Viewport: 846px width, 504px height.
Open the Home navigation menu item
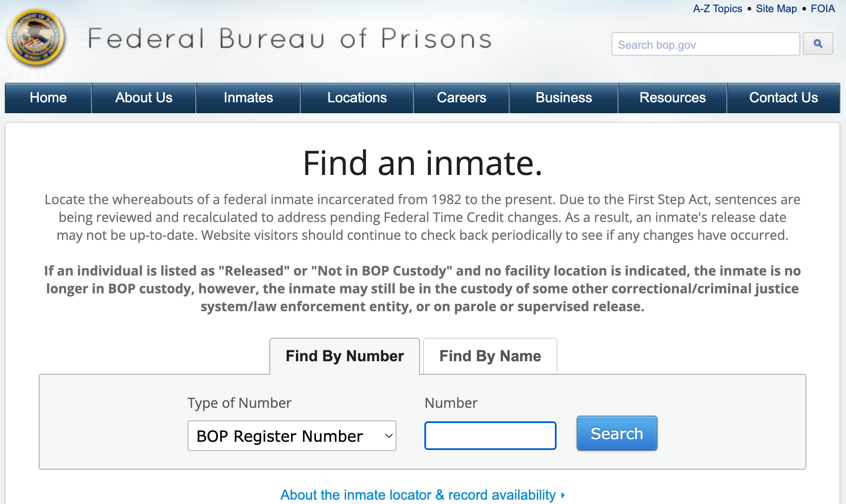[48, 98]
